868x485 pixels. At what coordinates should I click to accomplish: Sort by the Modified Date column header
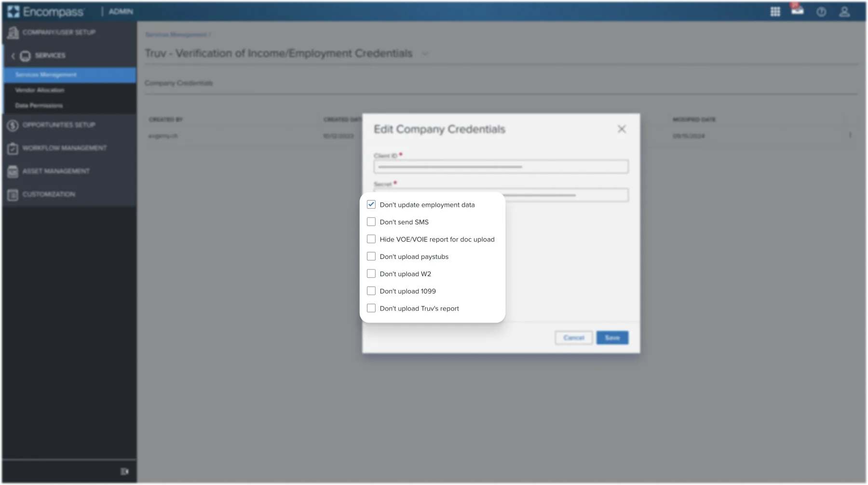694,120
